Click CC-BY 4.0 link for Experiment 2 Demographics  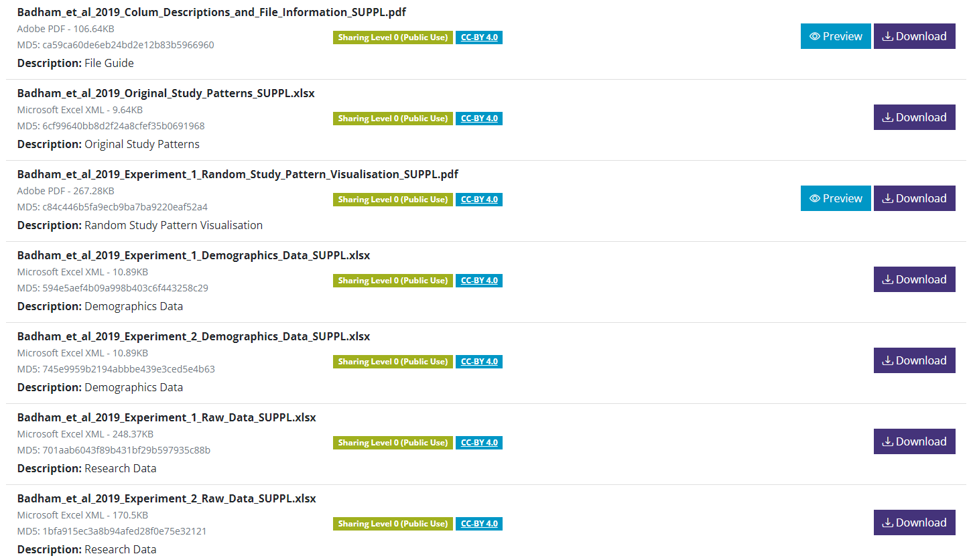pos(479,362)
